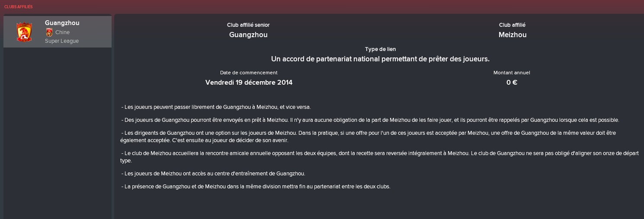
Task: Click the 0 € annual amount value
Action: 512,82
